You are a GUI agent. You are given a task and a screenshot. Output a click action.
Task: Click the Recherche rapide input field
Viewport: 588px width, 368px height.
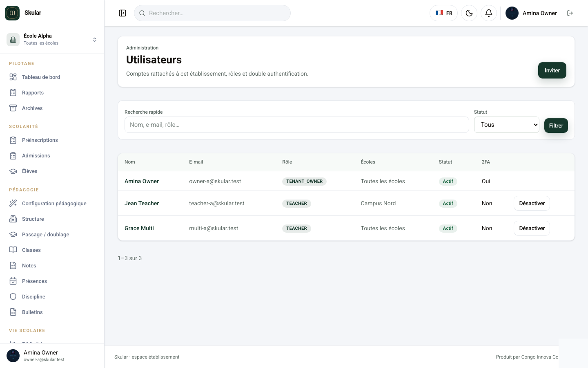tap(296, 125)
